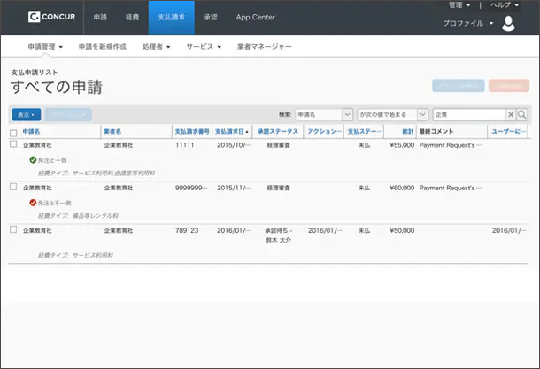The image size is (540, 369).
Task: Check the ¥60,000 row checkbox
Action: coord(13,186)
